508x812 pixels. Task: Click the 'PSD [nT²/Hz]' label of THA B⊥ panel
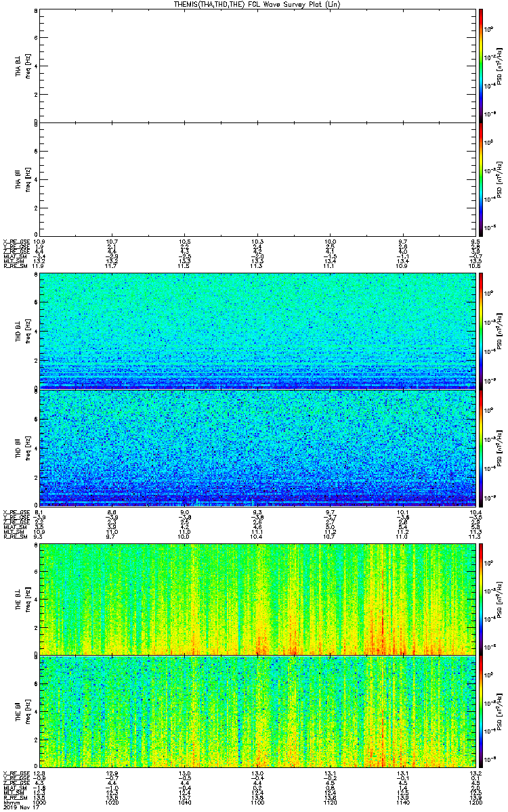(x=500, y=66)
